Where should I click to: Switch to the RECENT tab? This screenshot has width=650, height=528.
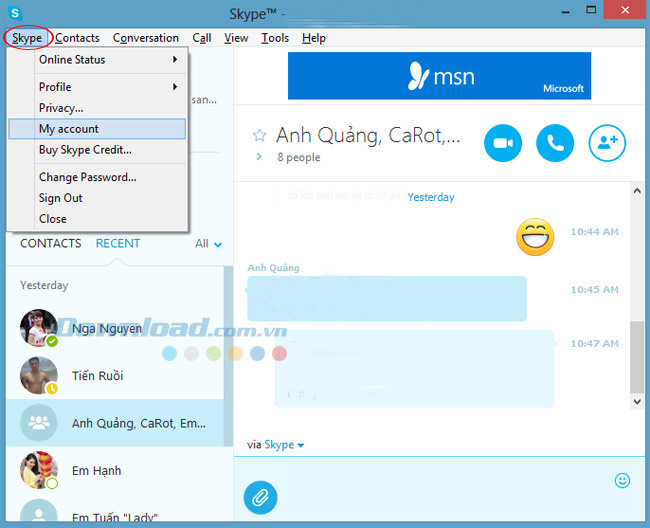(118, 243)
